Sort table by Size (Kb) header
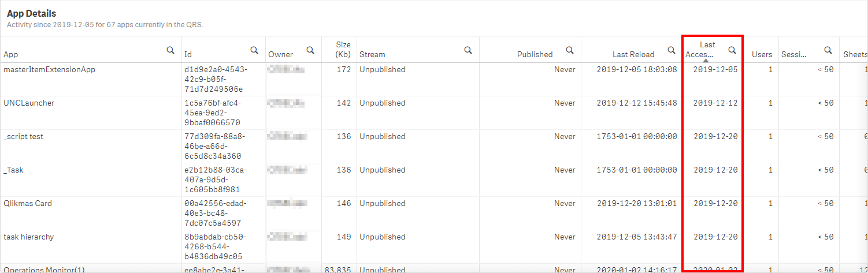This screenshot has width=868, height=273. coord(343,49)
